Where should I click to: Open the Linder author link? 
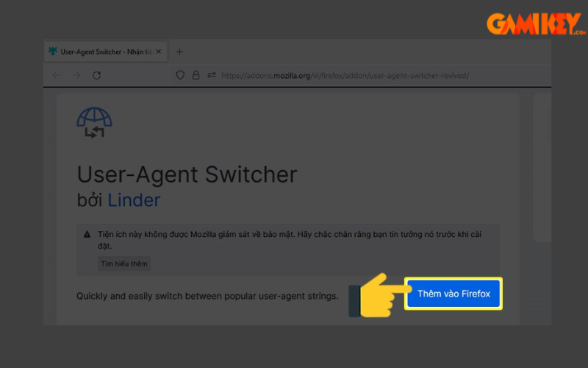[x=134, y=200]
